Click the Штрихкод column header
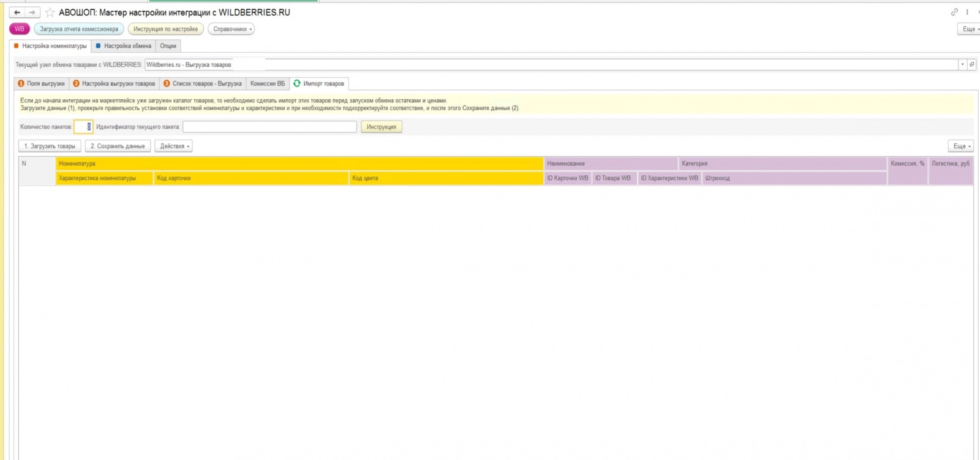The width and height of the screenshot is (980, 460). coord(794,178)
